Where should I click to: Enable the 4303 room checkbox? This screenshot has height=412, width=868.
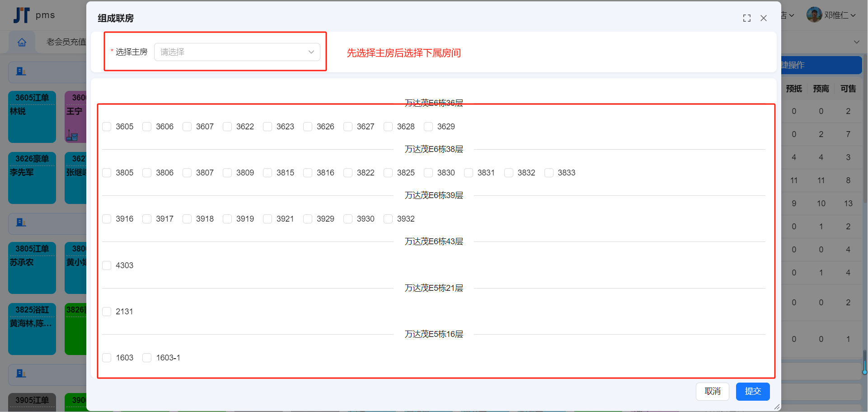pos(107,265)
